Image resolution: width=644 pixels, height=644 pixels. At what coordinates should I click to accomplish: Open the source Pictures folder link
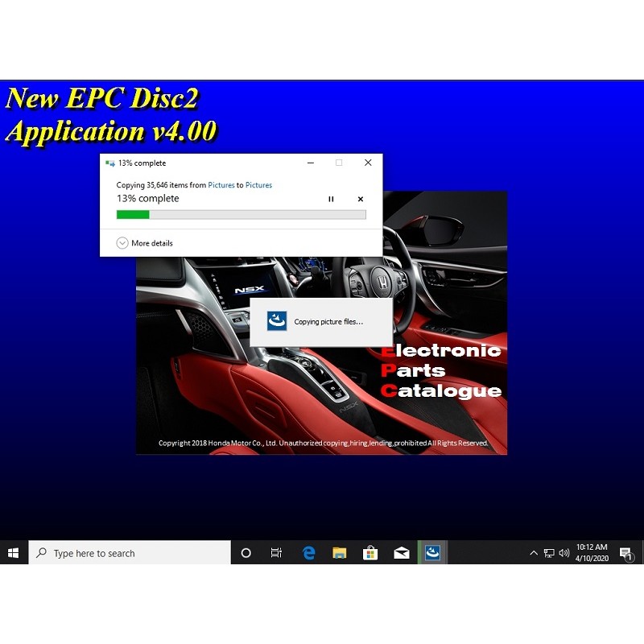[221, 185]
